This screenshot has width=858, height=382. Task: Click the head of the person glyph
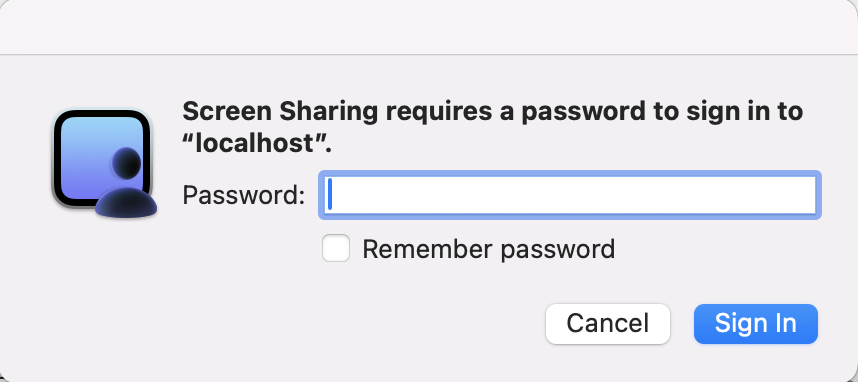tap(127, 162)
